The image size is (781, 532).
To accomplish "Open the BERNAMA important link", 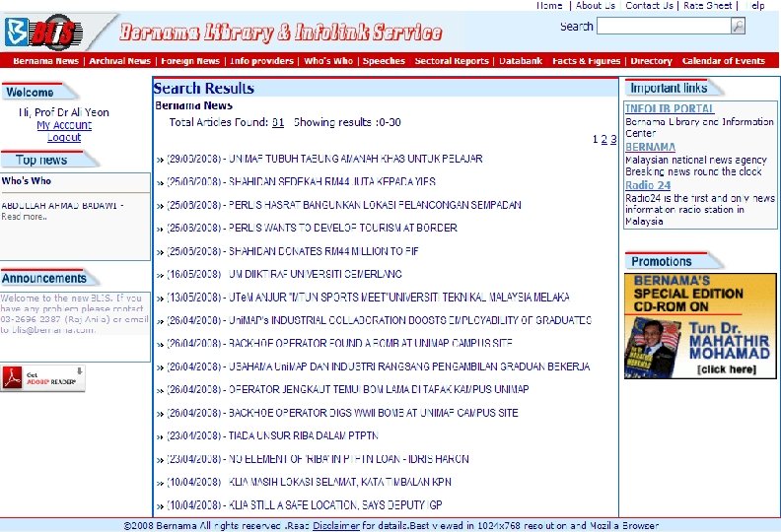I will tap(651, 147).
